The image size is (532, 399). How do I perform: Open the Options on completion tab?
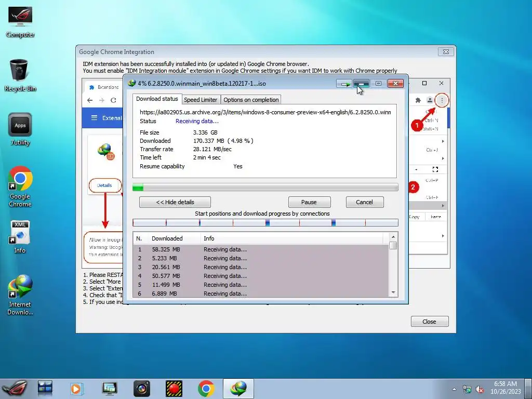click(251, 100)
